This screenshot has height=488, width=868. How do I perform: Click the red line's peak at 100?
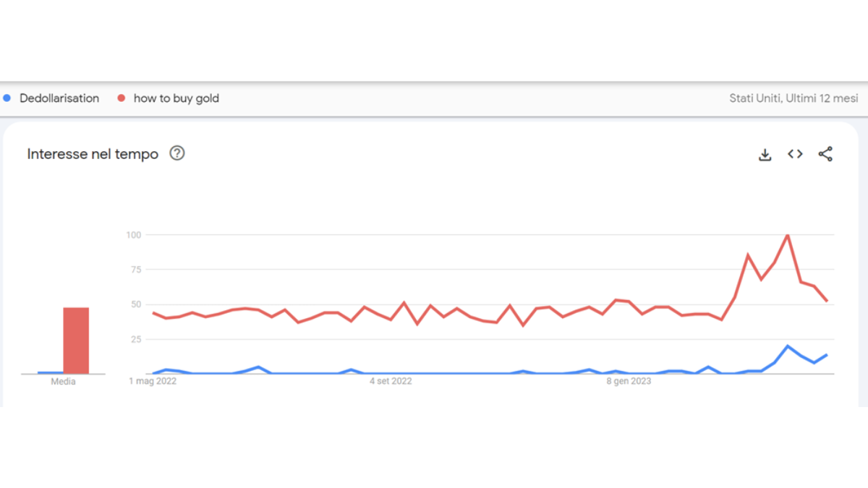point(787,235)
